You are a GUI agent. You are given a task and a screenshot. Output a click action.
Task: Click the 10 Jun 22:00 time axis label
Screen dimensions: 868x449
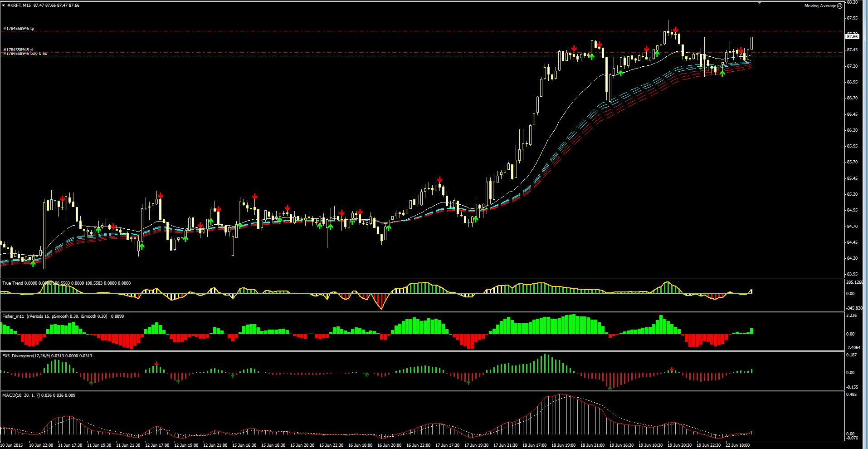coord(41,445)
